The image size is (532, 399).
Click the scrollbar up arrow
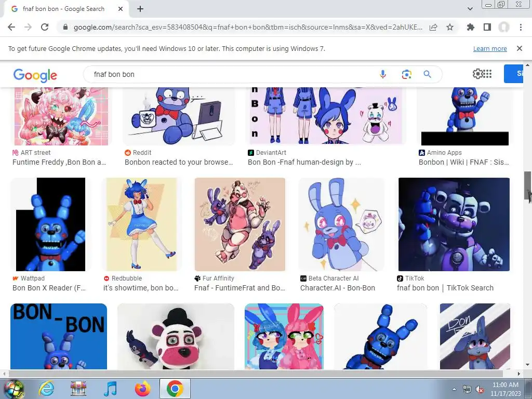pyautogui.click(x=528, y=64)
